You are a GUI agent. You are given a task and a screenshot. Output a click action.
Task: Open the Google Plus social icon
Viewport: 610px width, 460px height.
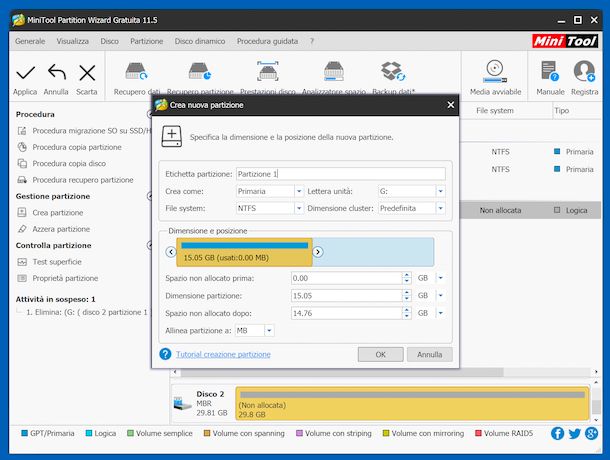591,433
